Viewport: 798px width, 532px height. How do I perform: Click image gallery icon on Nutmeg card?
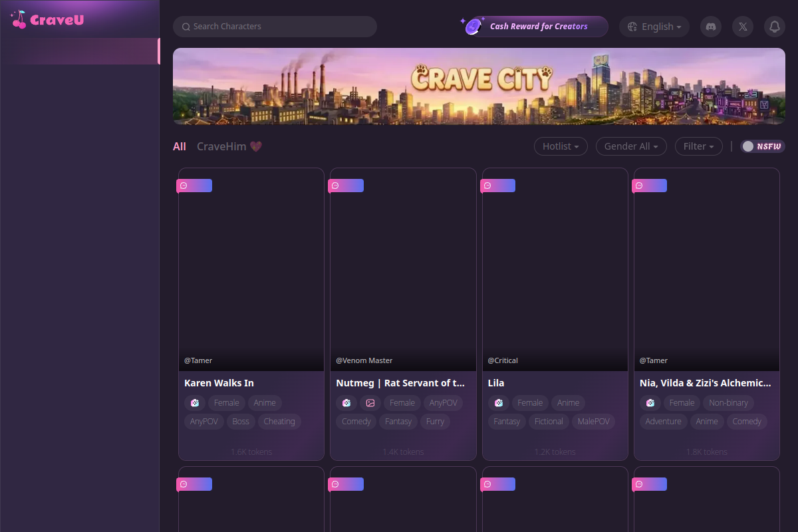(370, 403)
